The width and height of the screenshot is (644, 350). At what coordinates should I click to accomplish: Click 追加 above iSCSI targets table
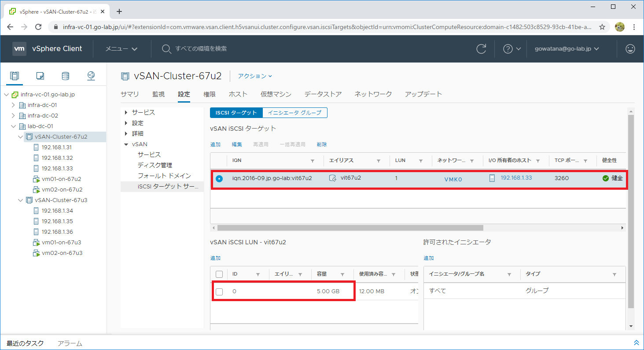pyautogui.click(x=215, y=144)
